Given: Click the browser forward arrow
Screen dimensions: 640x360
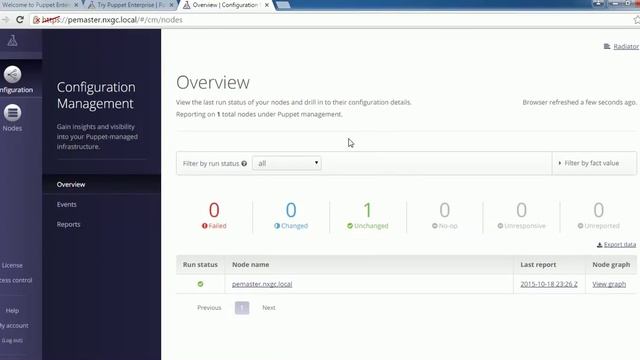Looking at the screenshot, I should 5,20.
